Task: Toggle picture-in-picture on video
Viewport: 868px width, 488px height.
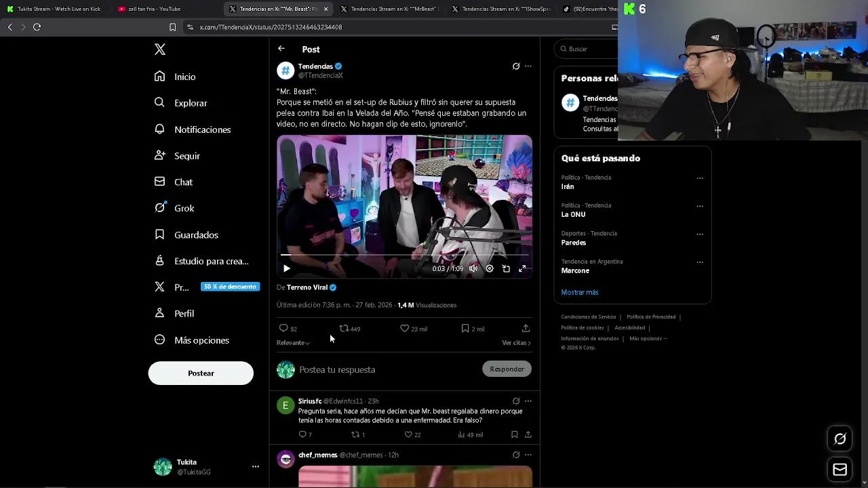Action: click(x=506, y=269)
